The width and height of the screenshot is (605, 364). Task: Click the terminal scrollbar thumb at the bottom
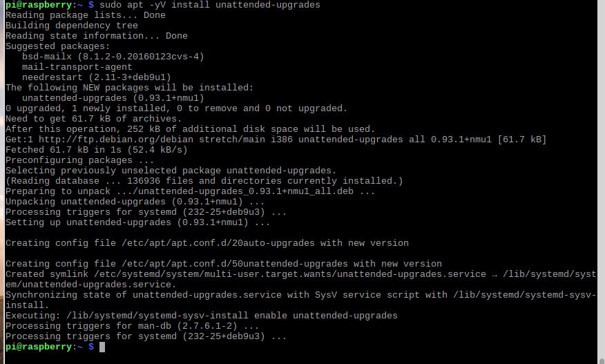click(x=601, y=362)
